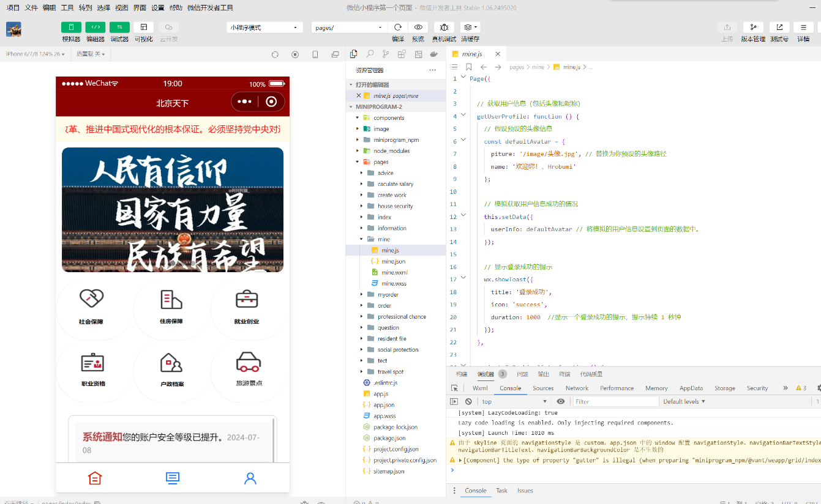821x504 pixels.
Task: Toggle the Simulator panel button
Action: coord(71,28)
